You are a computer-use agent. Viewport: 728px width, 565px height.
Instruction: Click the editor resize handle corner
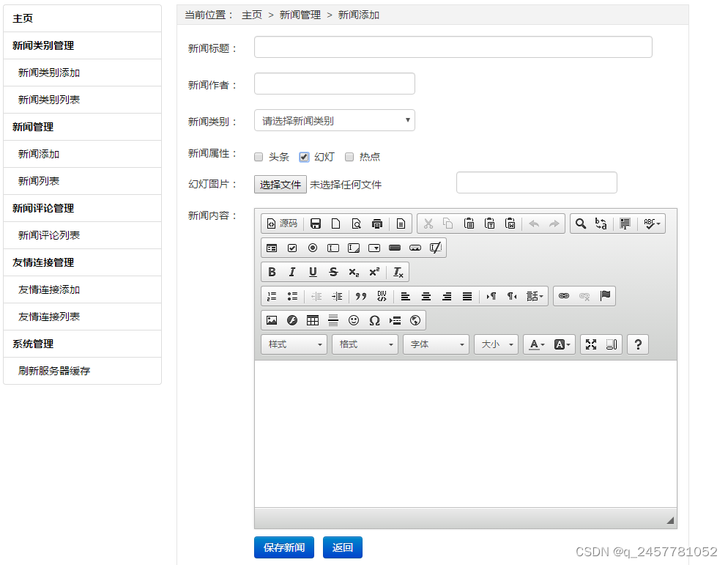tap(670, 520)
